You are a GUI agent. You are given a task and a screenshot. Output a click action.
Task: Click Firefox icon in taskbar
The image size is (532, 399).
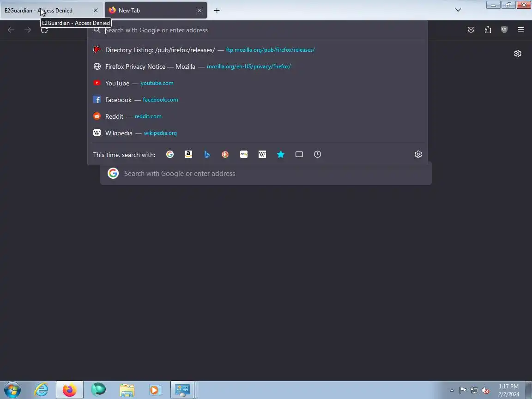pyautogui.click(x=70, y=390)
